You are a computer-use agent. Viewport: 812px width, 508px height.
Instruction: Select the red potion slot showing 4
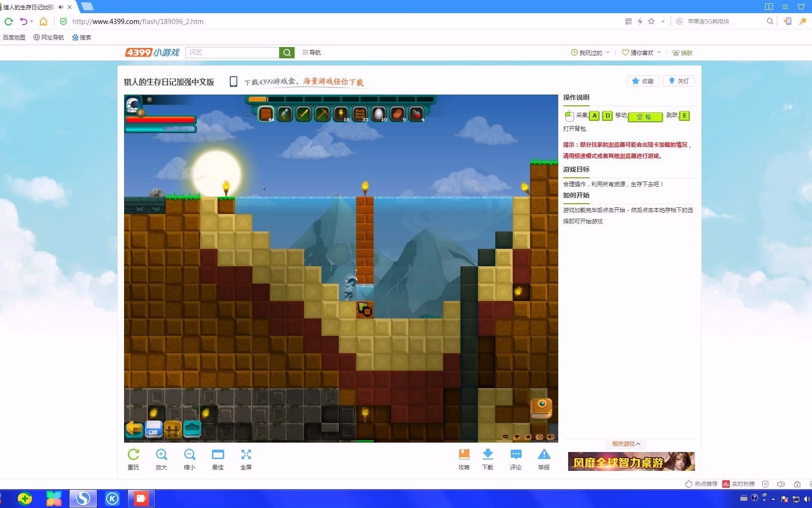pyautogui.click(x=416, y=114)
